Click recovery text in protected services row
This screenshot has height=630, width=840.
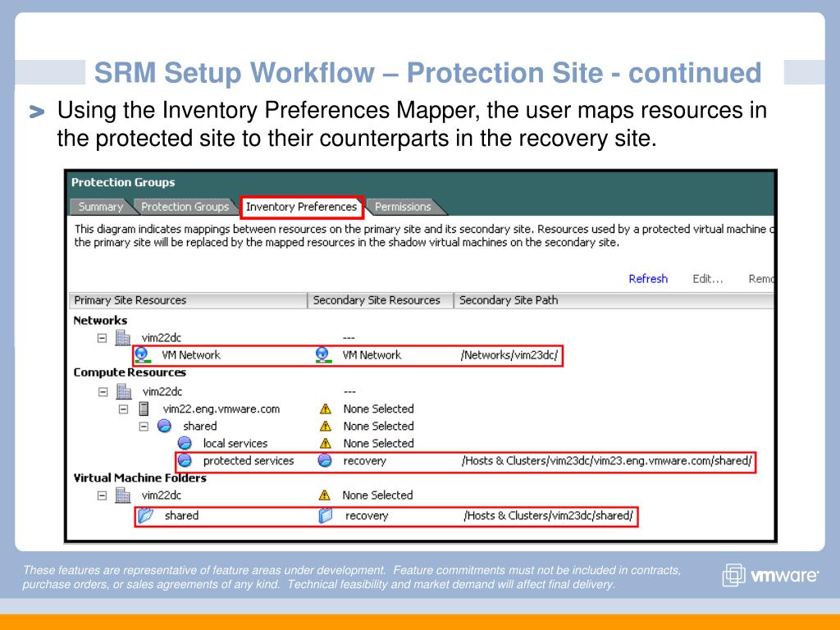click(364, 461)
